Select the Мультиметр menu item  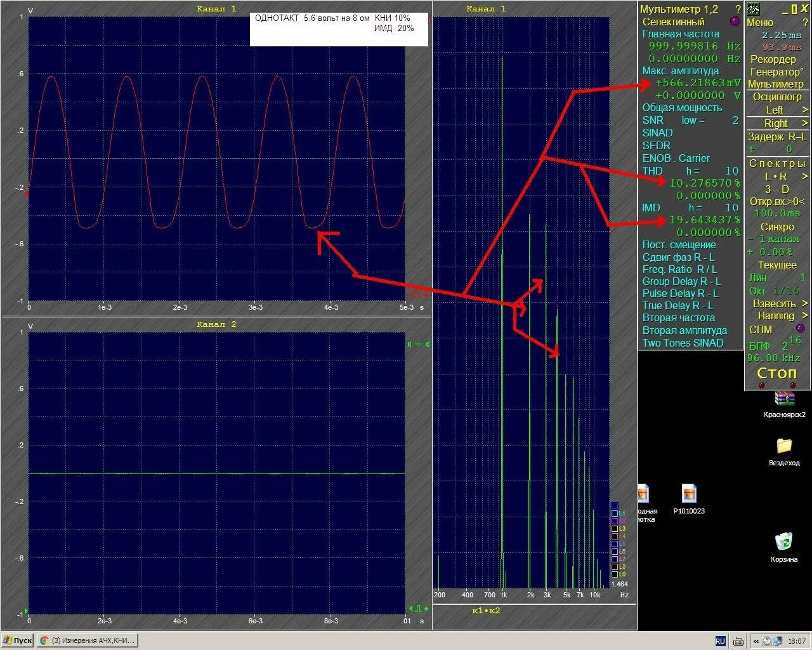[776, 84]
